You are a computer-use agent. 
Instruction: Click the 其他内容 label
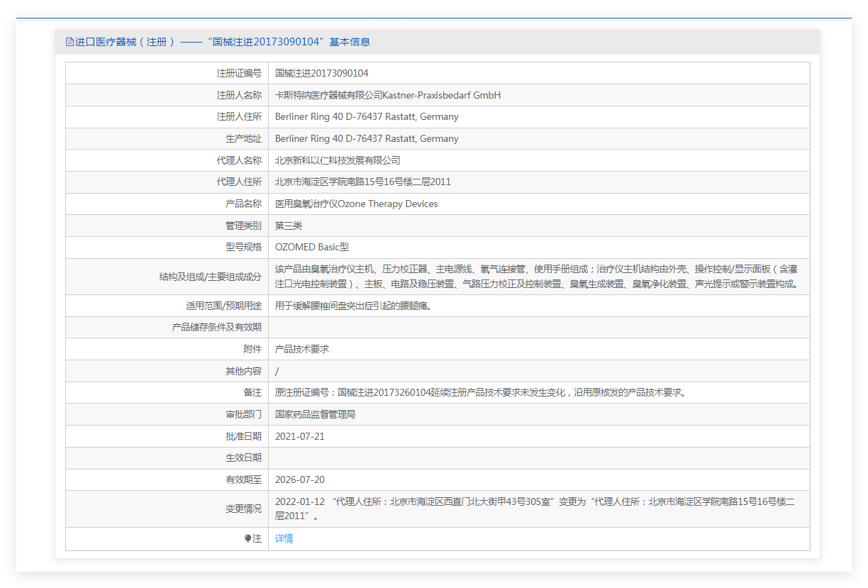(243, 371)
